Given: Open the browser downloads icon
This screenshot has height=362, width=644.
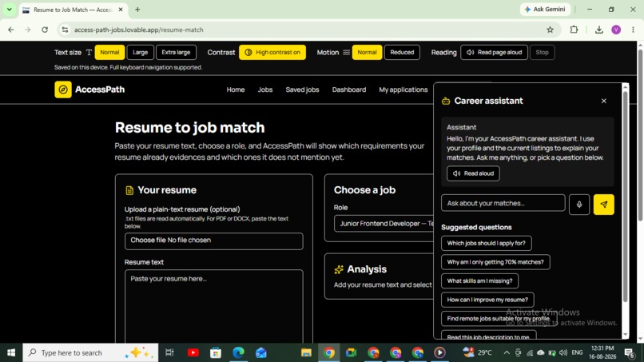Looking at the screenshot, I should [x=598, y=30].
